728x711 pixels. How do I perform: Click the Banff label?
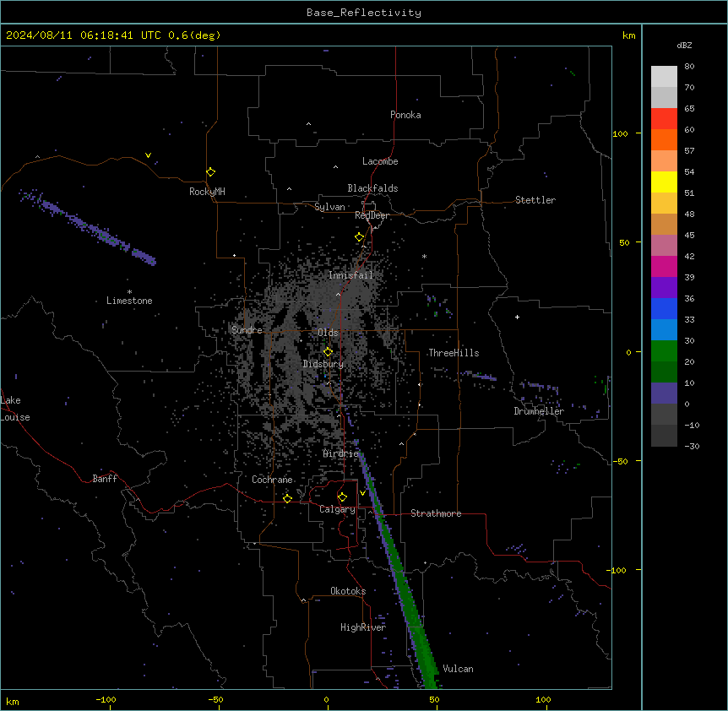[x=105, y=479]
